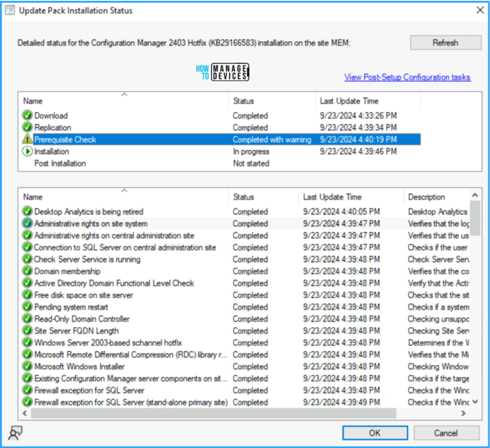Click the 9/23/2024 4:39:49 PM timestamp
Screen dimensions: 490x448
(341, 402)
